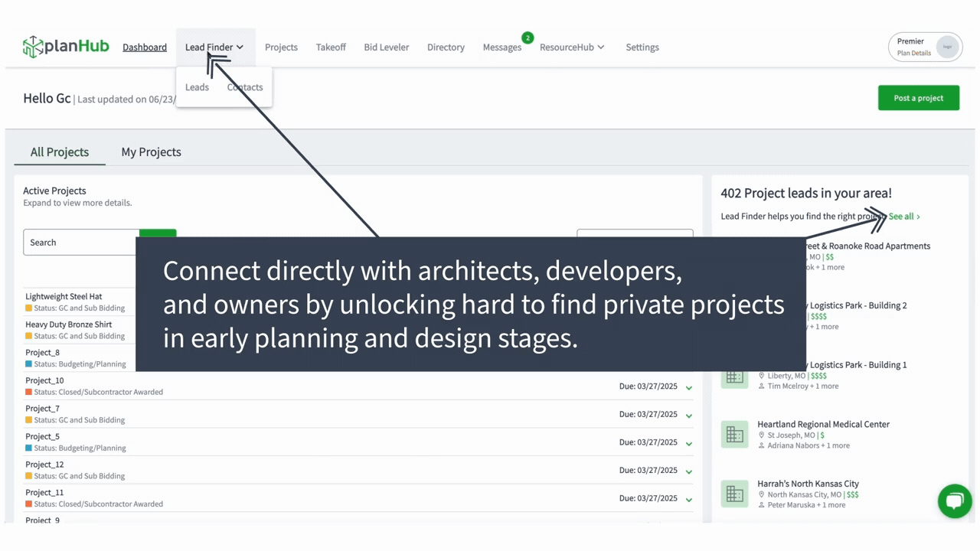Click the PlanHub logo icon

tap(32, 47)
